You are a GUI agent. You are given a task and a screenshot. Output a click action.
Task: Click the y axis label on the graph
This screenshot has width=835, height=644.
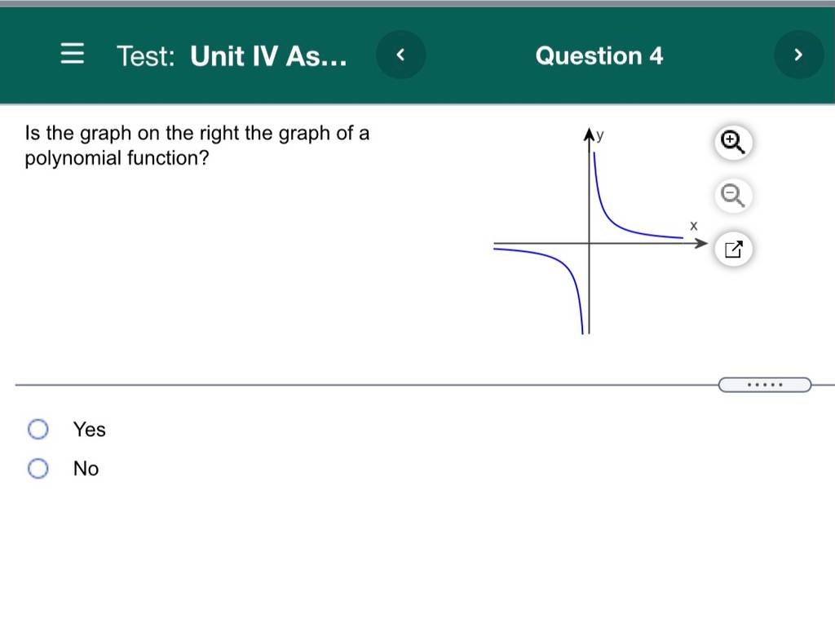(x=600, y=135)
